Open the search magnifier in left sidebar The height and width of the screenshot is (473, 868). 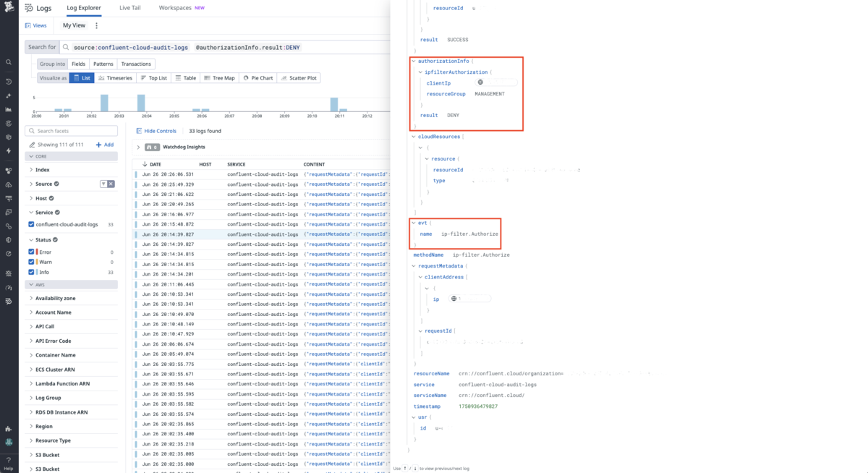(x=9, y=62)
